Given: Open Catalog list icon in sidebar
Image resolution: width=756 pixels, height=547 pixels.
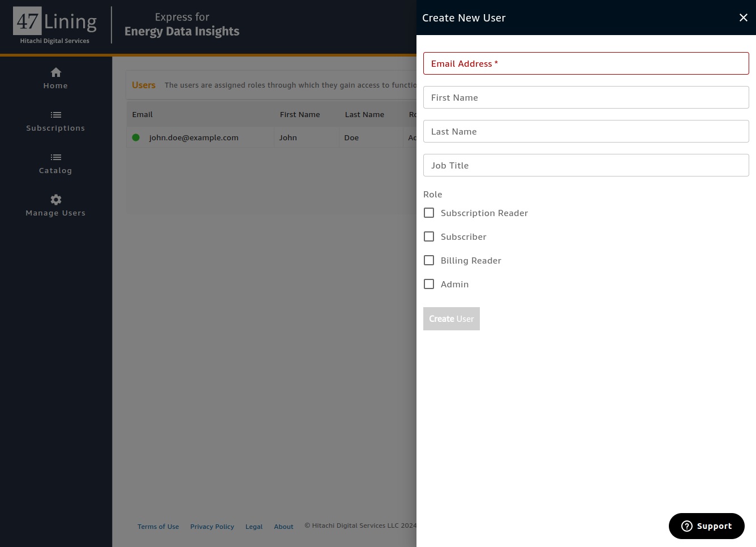Looking at the screenshot, I should tap(55, 157).
